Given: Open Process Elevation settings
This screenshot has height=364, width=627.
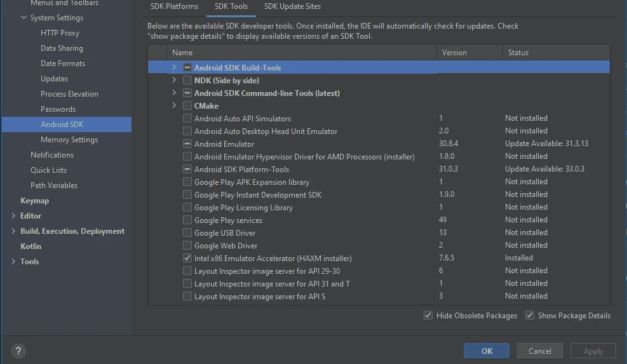Looking at the screenshot, I should pos(69,93).
